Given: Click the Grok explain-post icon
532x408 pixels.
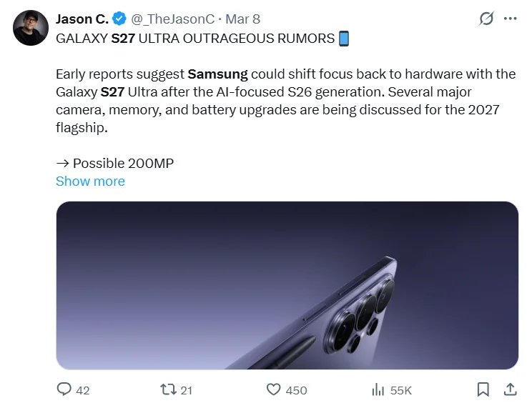Looking at the screenshot, I should point(486,19).
